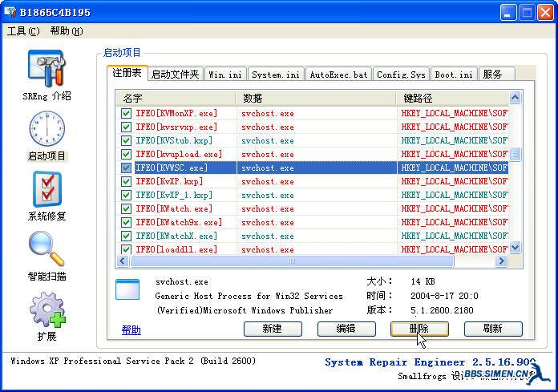Disable the IFEO[KWatch9x.exe] checkbox
The height and width of the screenshot is (392, 558).
pos(126,222)
